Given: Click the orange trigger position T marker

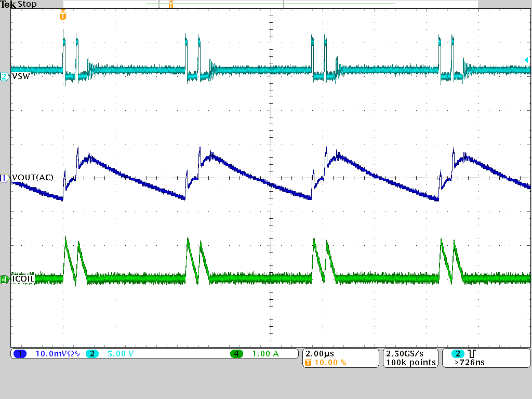Looking at the screenshot, I should click(x=63, y=16).
